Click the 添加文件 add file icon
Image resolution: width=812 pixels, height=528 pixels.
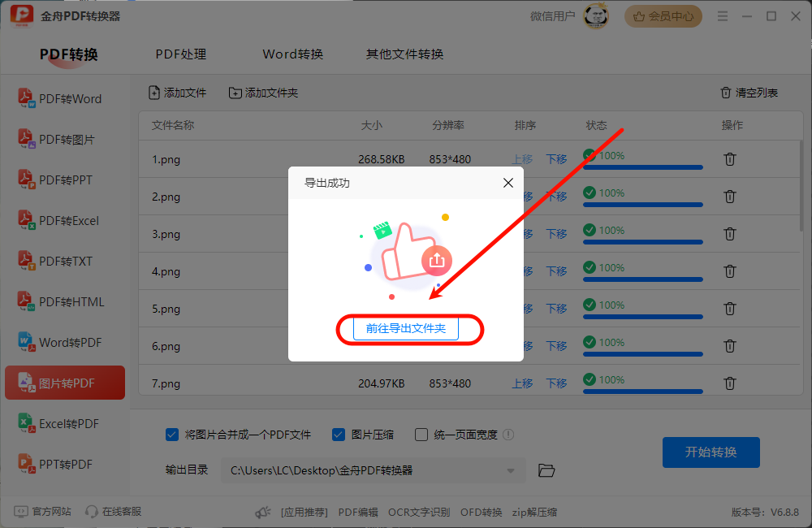tap(153, 93)
